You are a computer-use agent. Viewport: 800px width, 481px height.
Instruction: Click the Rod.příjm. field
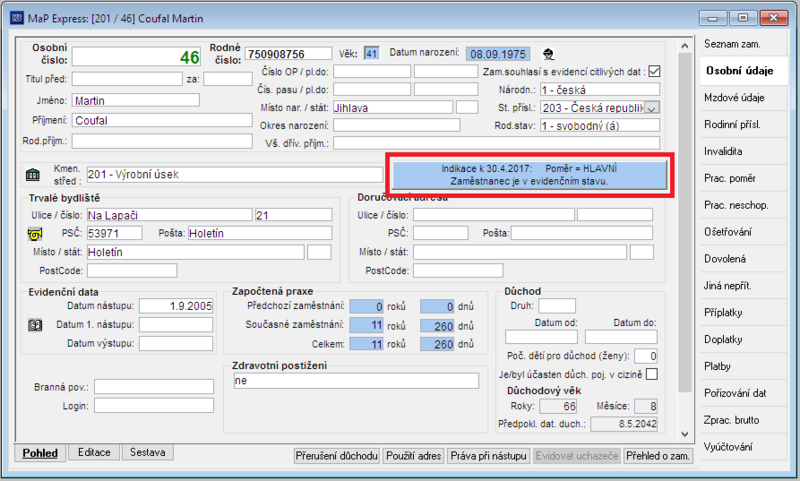pos(162,141)
